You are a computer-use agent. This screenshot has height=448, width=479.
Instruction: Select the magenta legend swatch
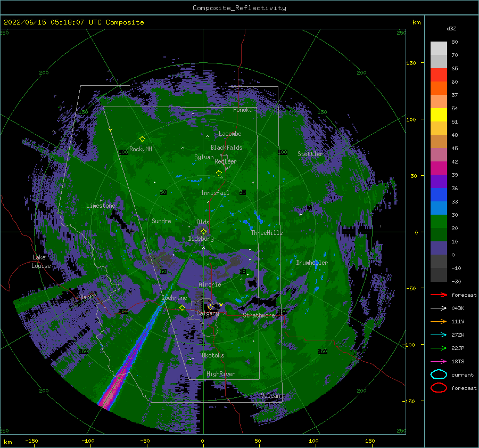(x=439, y=168)
